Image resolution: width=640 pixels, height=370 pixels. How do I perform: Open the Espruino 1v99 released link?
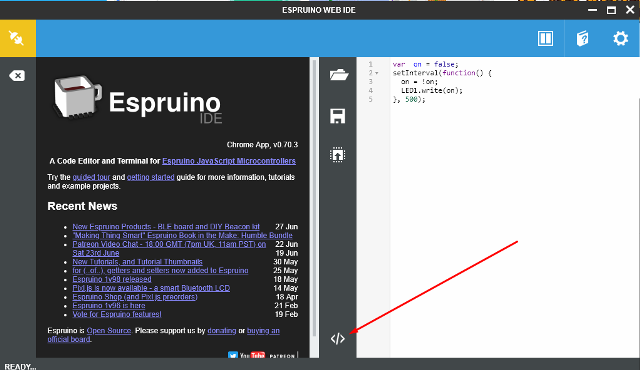pyautogui.click(x=112, y=279)
